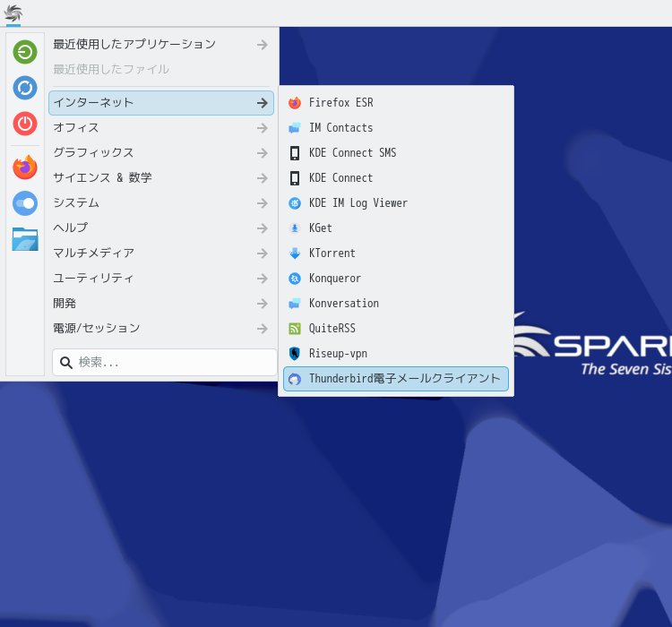Launch Riseup-vpn

(x=395, y=354)
